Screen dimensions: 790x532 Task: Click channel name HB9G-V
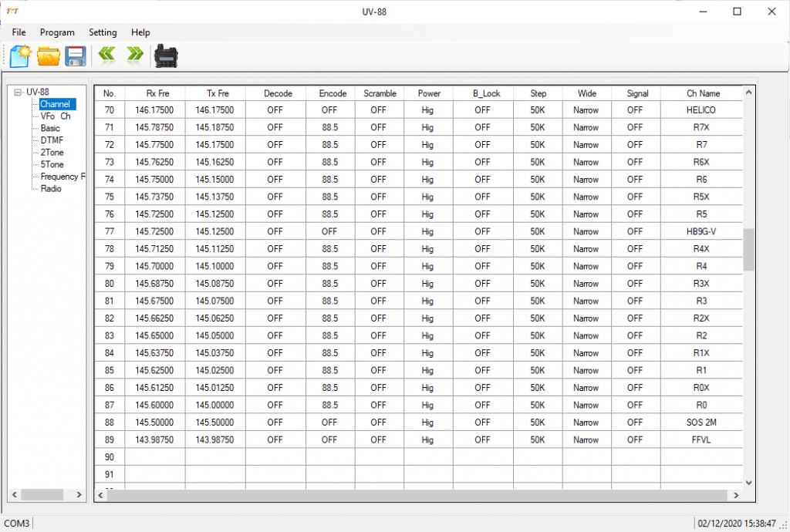pyautogui.click(x=701, y=231)
